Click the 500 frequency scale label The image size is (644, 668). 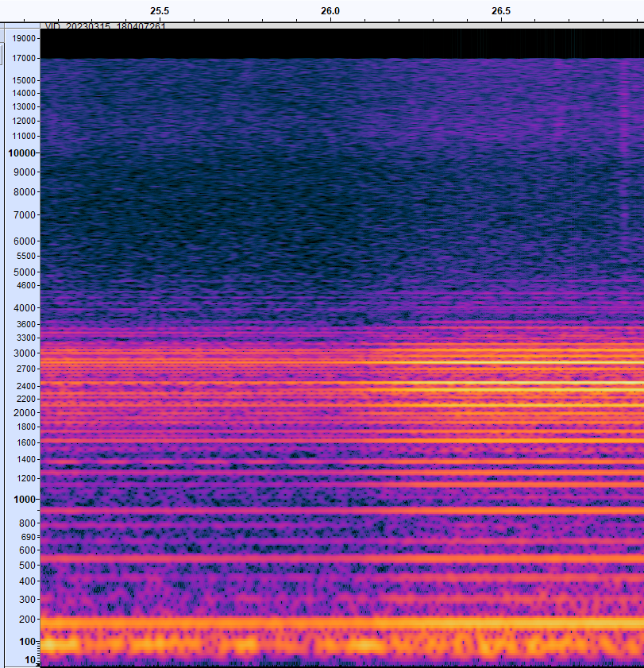click(28, 566)
